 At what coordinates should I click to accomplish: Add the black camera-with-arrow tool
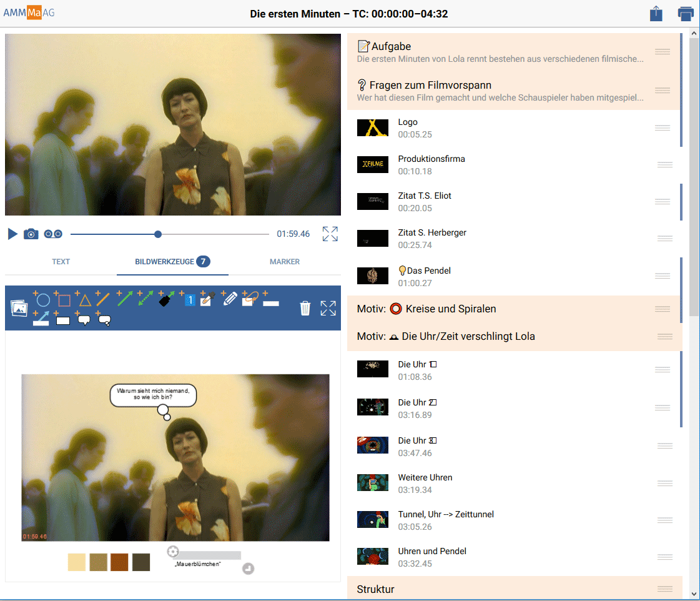point(167,299)
